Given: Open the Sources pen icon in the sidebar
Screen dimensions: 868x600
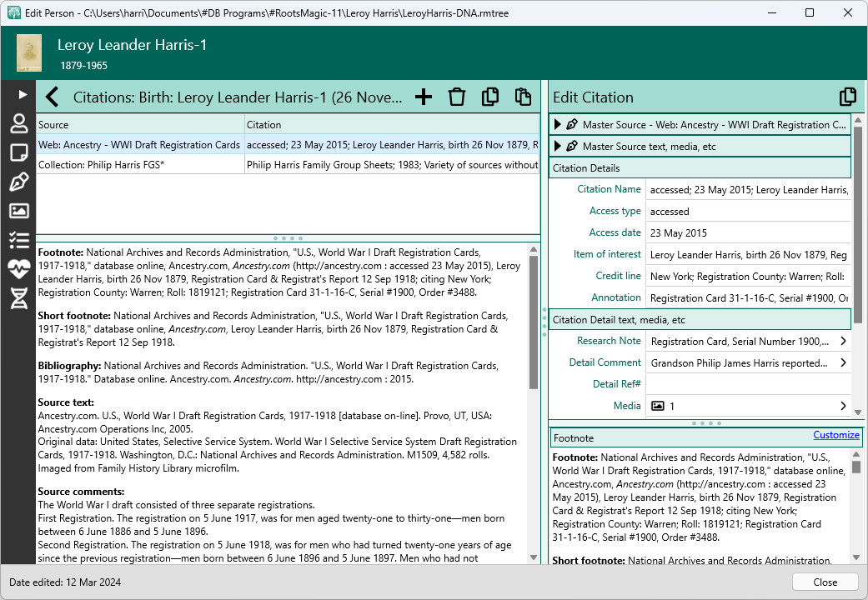Looking at the screenshot, I should point(19,182).
